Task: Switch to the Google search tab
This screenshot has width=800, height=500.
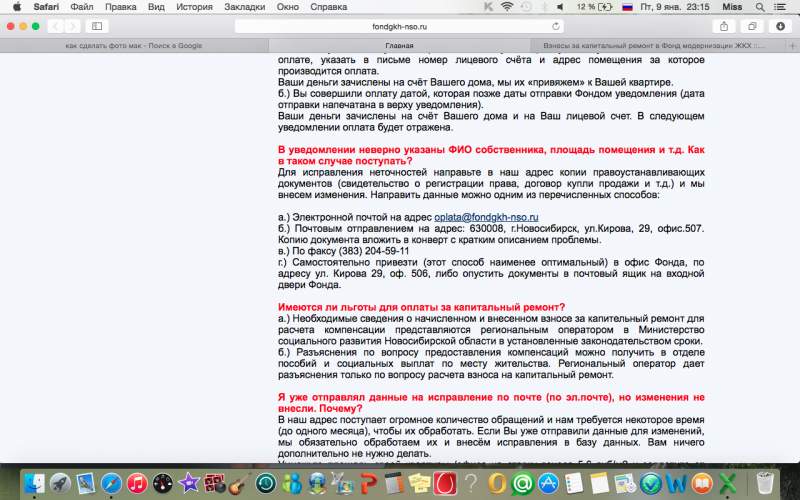Action: (x=134, y=45)
